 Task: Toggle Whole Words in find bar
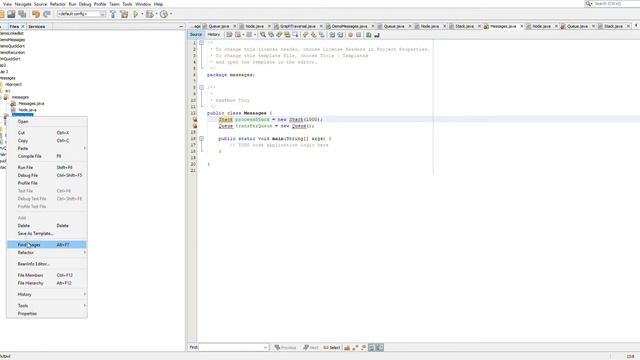[x=355, y=348]
